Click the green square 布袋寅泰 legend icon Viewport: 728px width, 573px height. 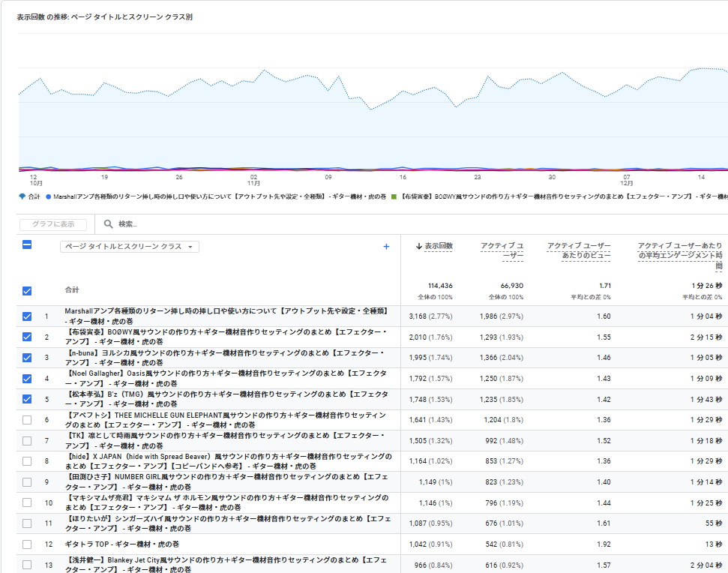tap(394, 196)
